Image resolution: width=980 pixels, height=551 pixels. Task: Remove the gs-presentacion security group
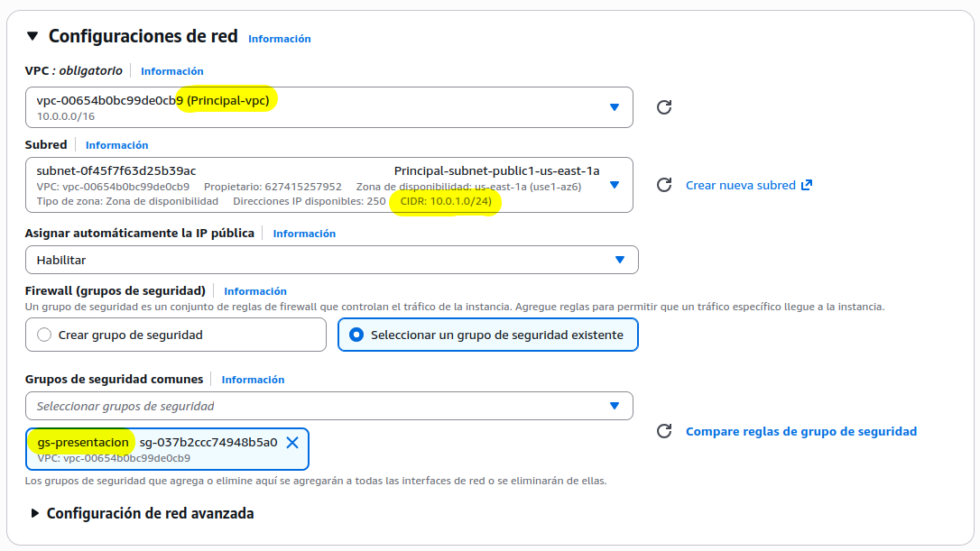pos(291,442)
